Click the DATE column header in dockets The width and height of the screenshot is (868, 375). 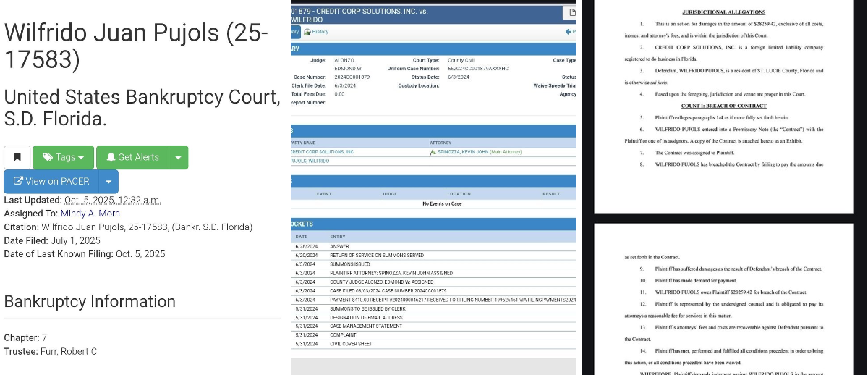click(x=302, y=237)
